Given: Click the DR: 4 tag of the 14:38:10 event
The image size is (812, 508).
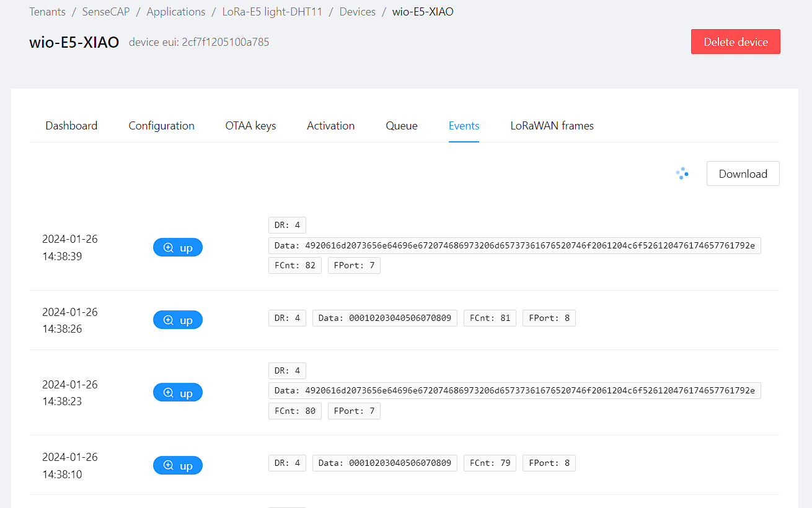Looking at the screenshot, I should (x=287, y=463).
